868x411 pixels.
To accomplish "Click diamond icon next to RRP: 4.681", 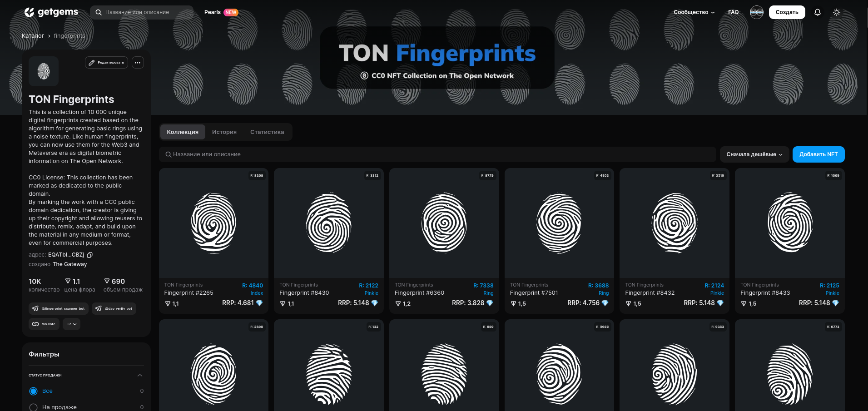I will (x=259, y=303).
